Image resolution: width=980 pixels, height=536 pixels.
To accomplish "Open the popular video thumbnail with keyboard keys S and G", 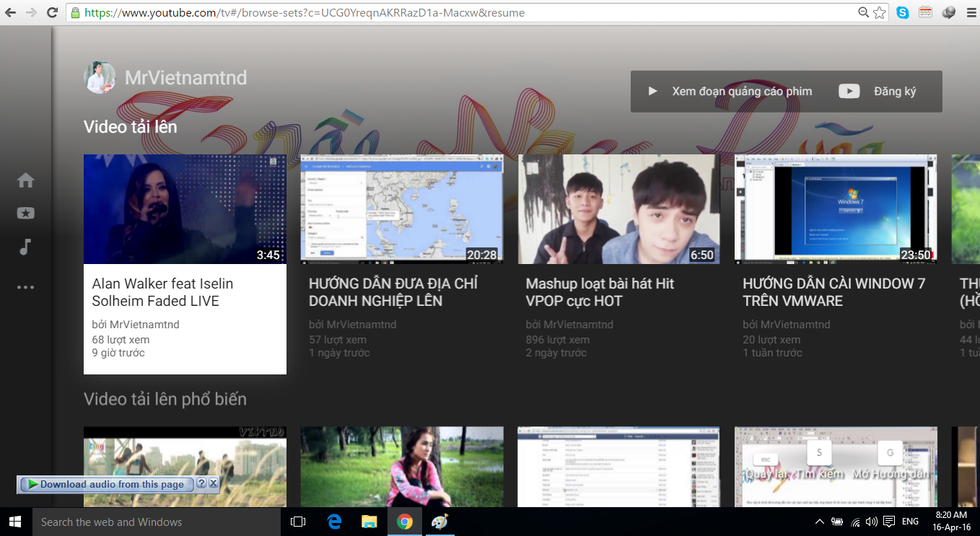I will [836, 467].
